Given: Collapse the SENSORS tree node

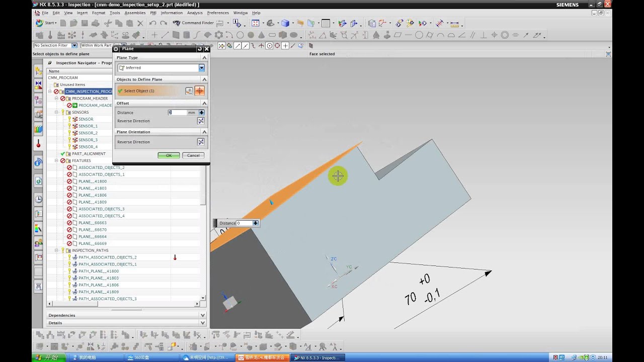Looking at the screenshot, I should tap(56, 112).
